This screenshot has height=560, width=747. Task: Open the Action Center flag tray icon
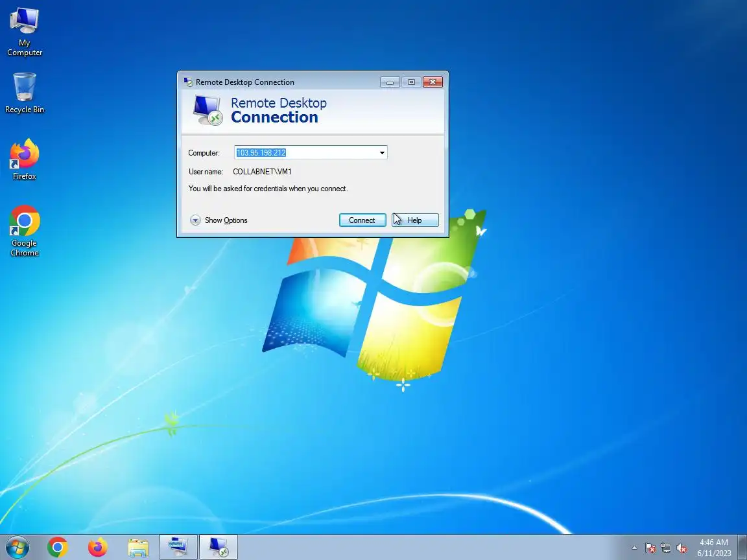(650, 548)
